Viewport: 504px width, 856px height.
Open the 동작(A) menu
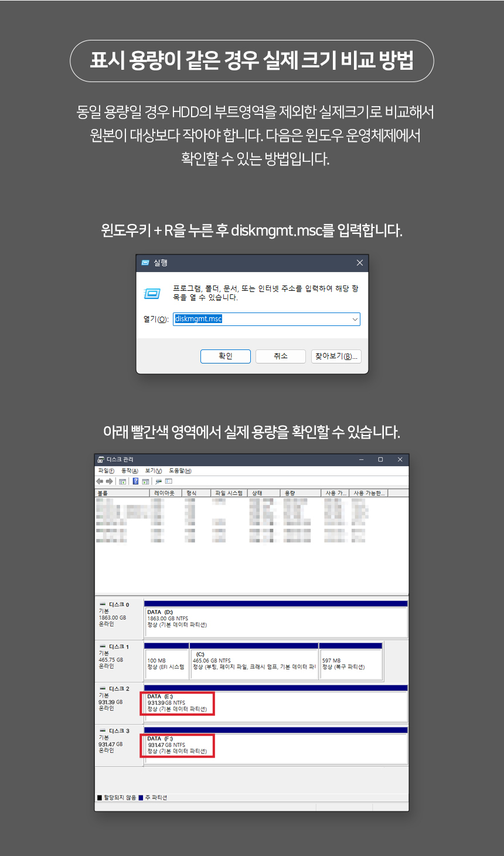click(x=130, y=471)
